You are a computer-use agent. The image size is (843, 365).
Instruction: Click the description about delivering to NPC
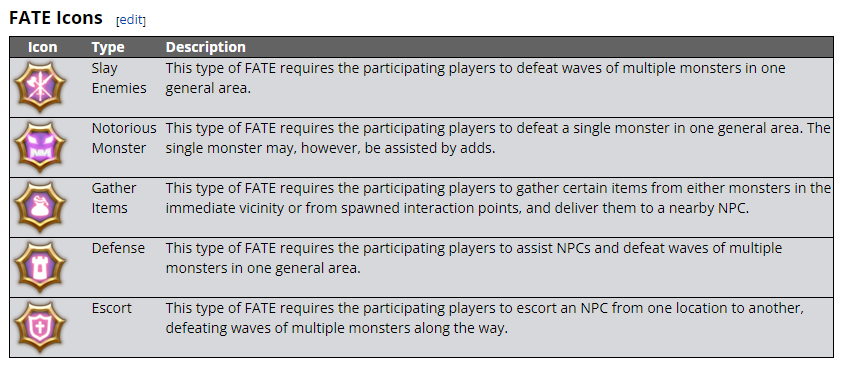(x=498, y=199)
